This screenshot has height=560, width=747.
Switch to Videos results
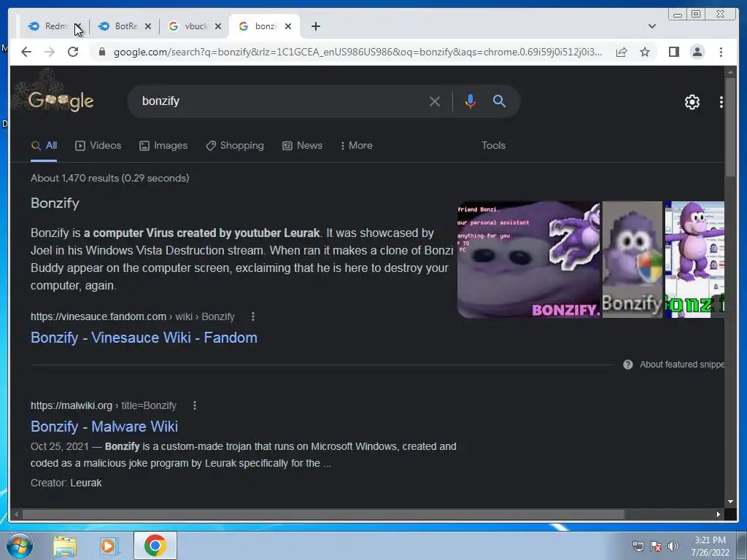tap(98, 146)
